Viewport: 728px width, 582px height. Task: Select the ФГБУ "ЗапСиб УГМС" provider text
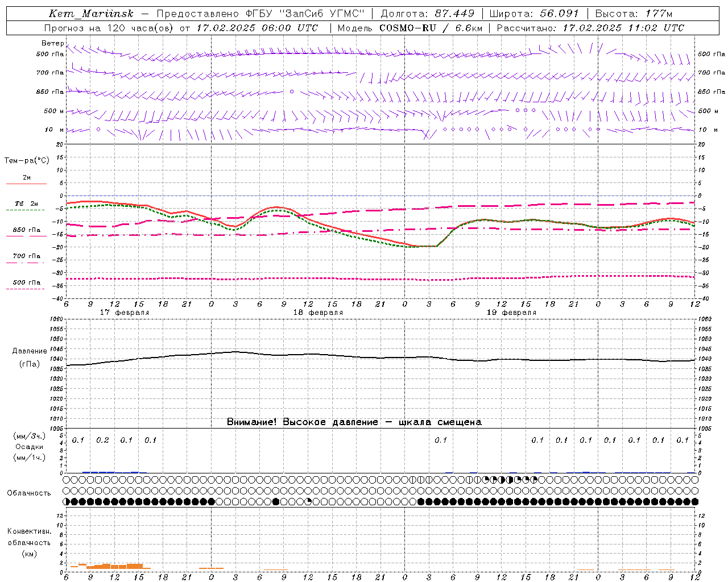click(x=305, y=14)
